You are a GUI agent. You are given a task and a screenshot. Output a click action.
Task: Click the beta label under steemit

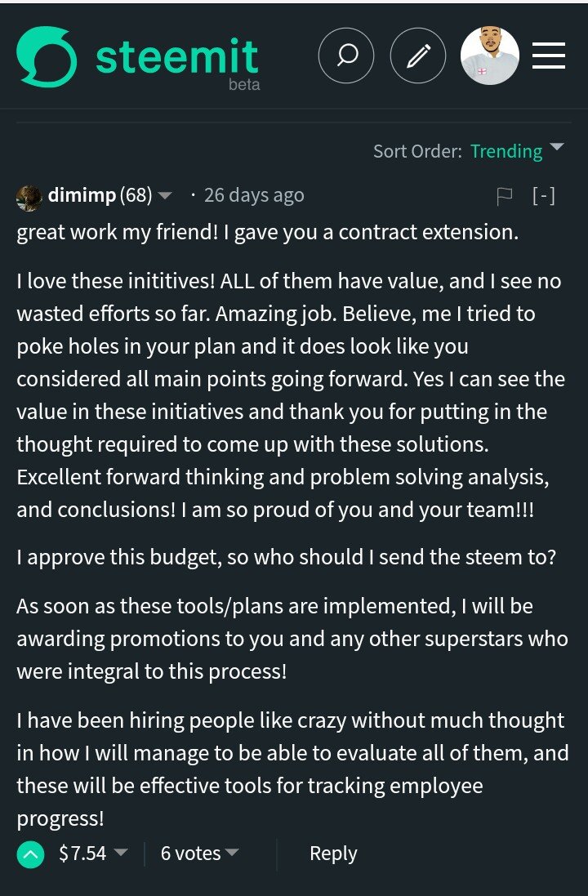[244, 85]
